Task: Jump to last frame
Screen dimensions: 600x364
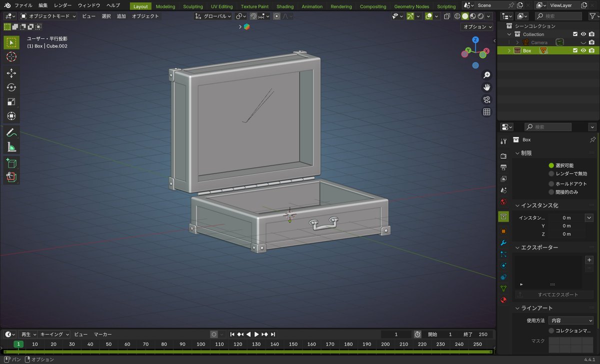Action: (x=273, y=334)
